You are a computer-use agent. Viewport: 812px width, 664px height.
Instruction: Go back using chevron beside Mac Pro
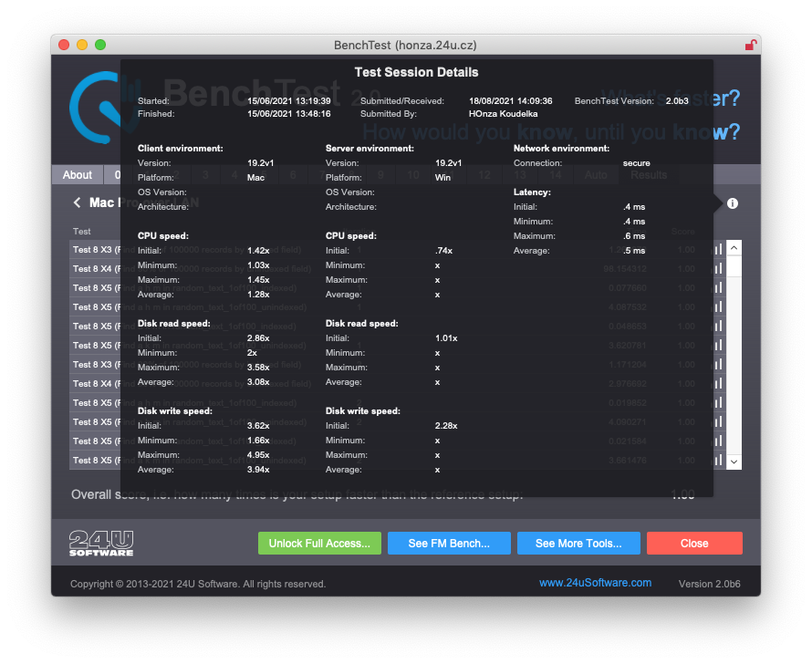point(78,202)
